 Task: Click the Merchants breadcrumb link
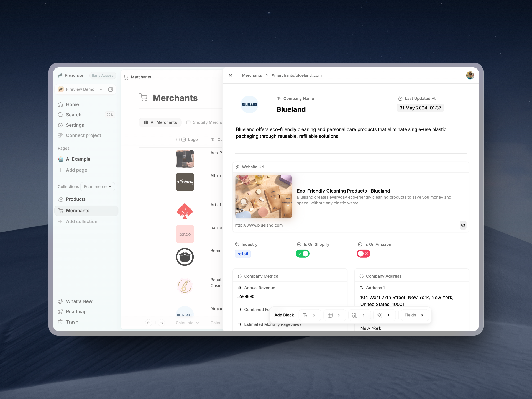tap(252, 75)
